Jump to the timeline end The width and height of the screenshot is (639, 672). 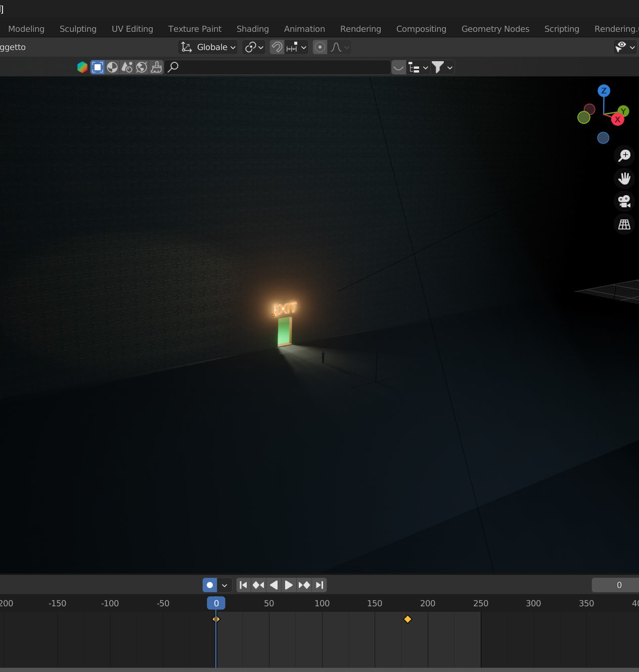point(319,585)
